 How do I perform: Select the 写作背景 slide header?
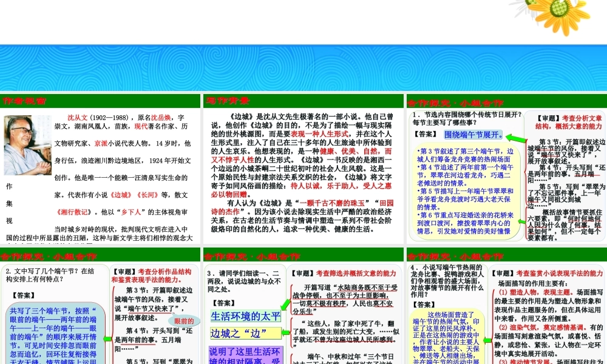[228, 101]
